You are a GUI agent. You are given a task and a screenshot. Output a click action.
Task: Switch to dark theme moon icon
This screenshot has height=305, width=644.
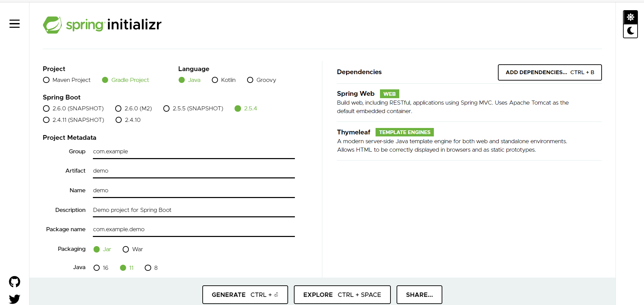(630, 31)
